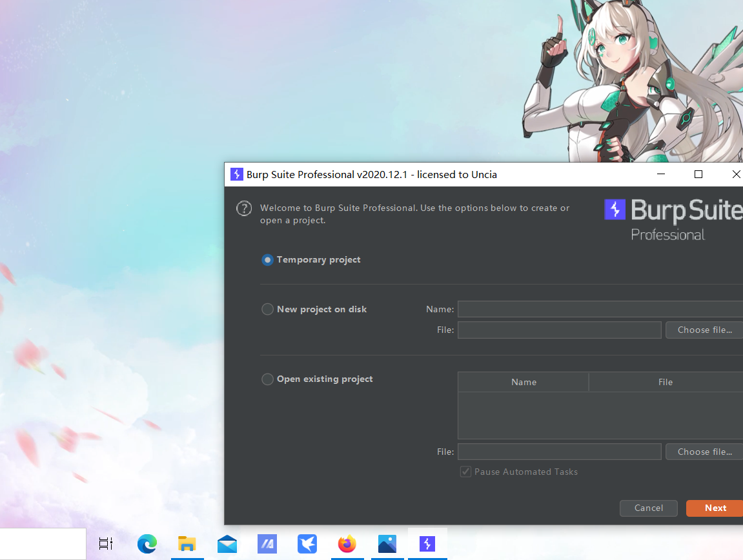Open Firefox from the taskbar
Image resolution: width=743 pixels, height=560 pixels.
347,544
